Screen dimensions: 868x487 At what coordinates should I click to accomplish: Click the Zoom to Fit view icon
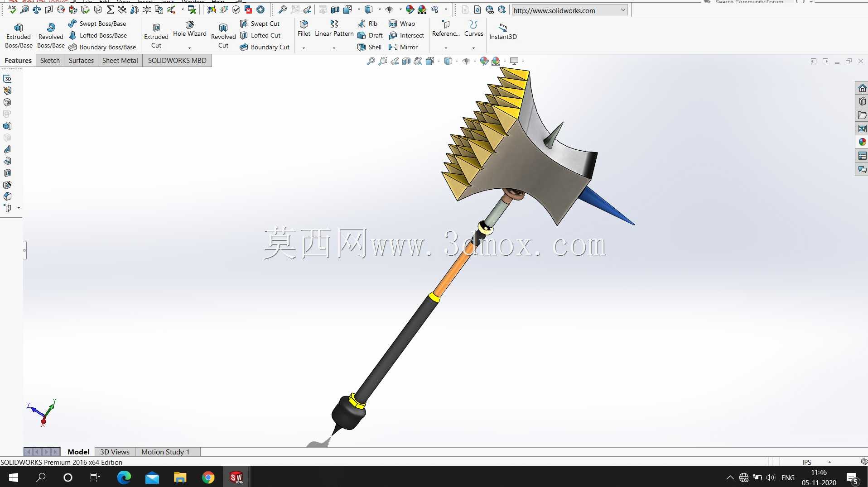click(371, 61)
